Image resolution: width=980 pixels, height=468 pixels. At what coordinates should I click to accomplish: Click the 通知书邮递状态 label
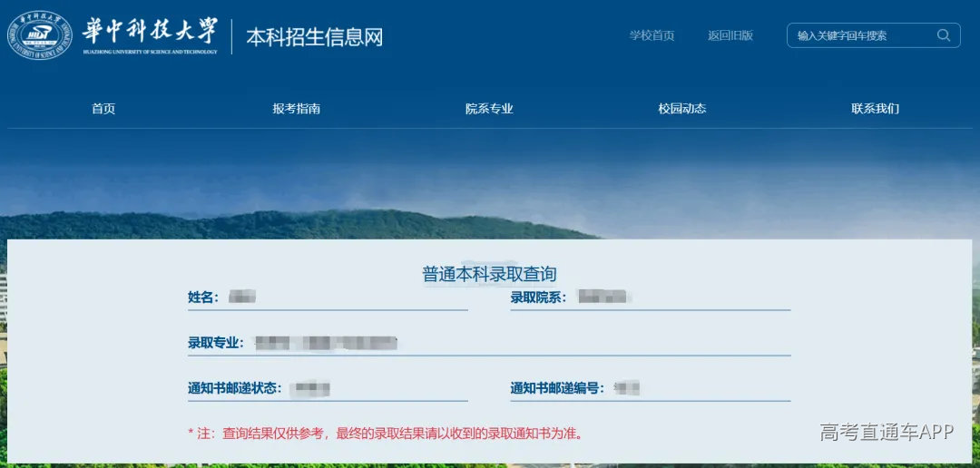pyautogui.click(x=235, y=389)
